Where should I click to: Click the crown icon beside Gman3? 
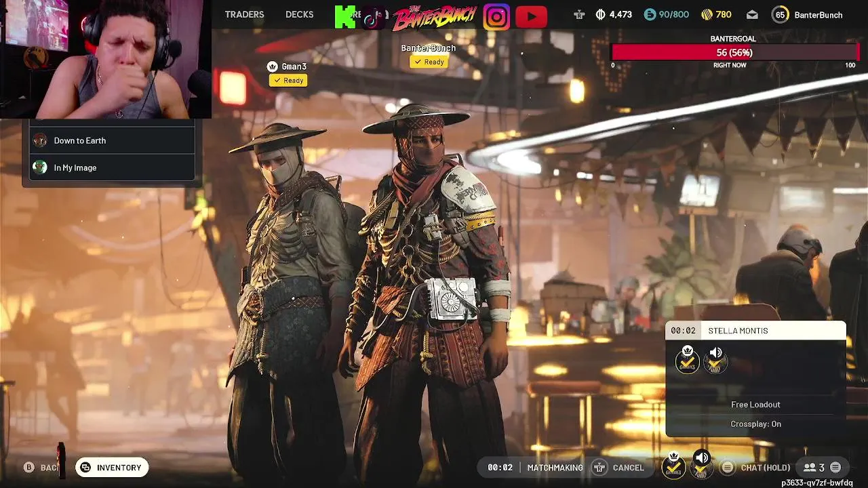pyautogui.click(x=272, y=66)
